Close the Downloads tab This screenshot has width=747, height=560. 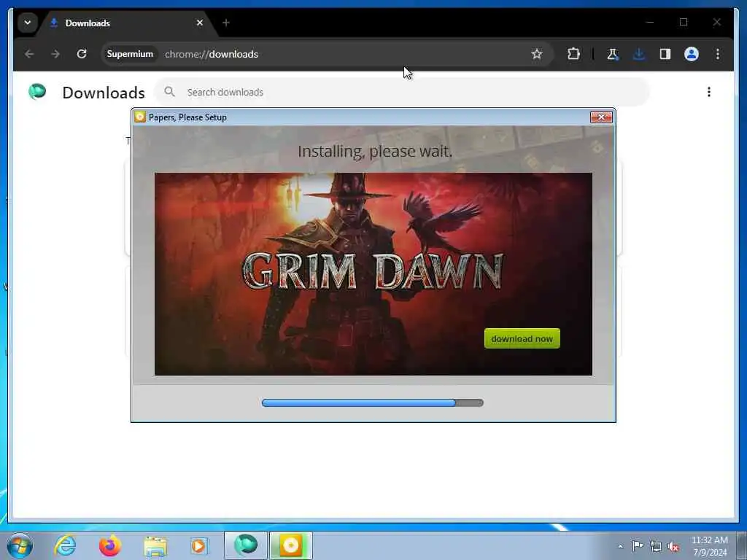[200, 23]
